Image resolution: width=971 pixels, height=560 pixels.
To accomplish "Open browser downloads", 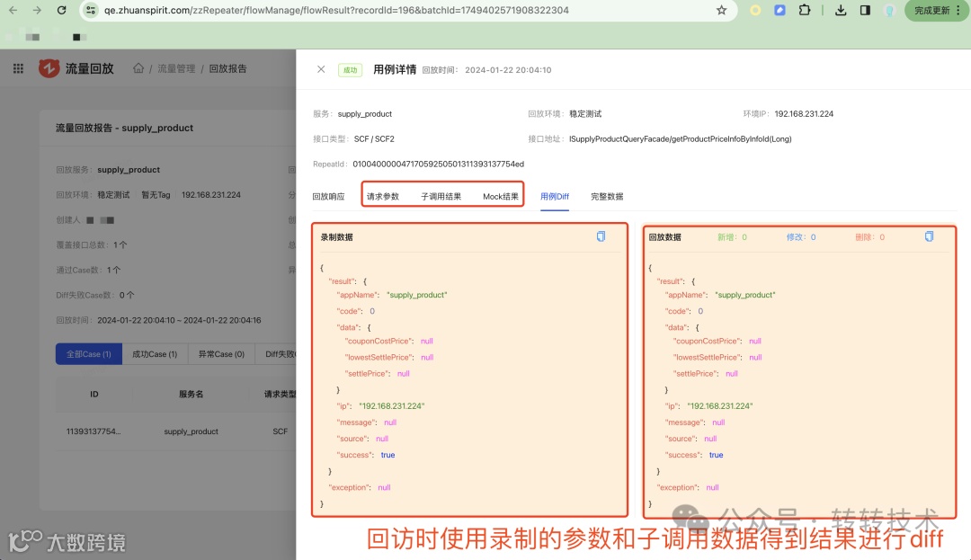I will [x=841, y=10].
